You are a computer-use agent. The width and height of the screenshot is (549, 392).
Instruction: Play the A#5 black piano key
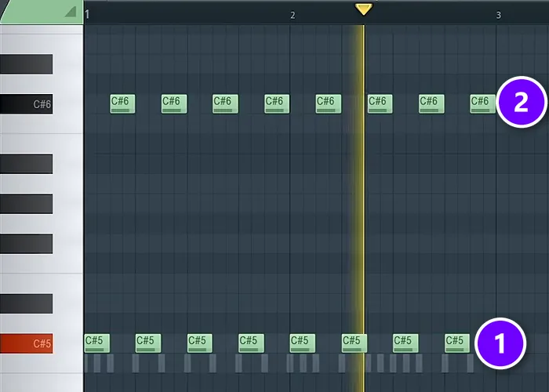click(26, 164)
